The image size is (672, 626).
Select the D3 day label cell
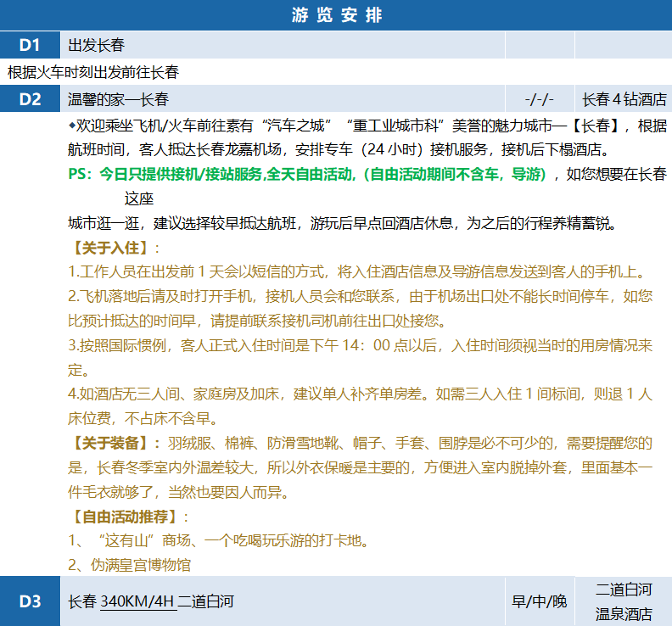coord(30,601)
